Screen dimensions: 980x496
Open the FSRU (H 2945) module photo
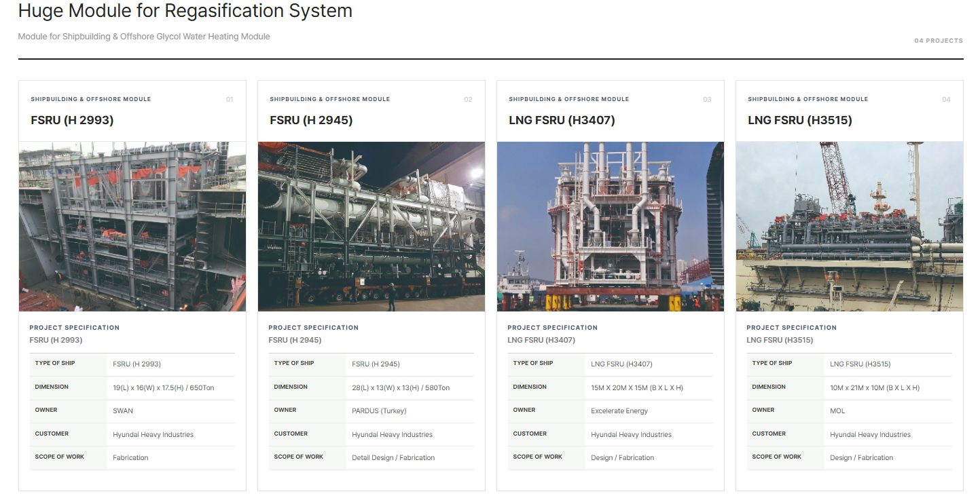pos(371,227)
